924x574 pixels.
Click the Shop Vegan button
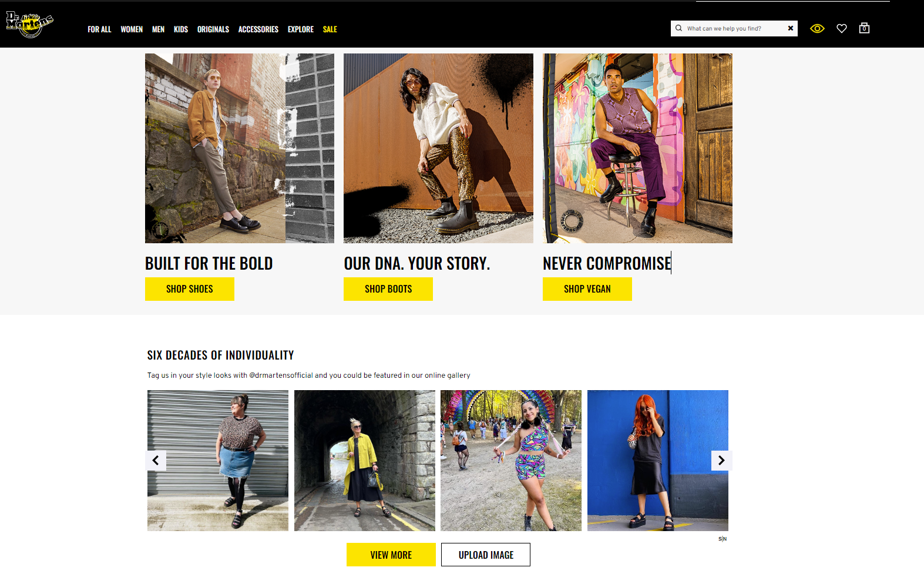587,289
